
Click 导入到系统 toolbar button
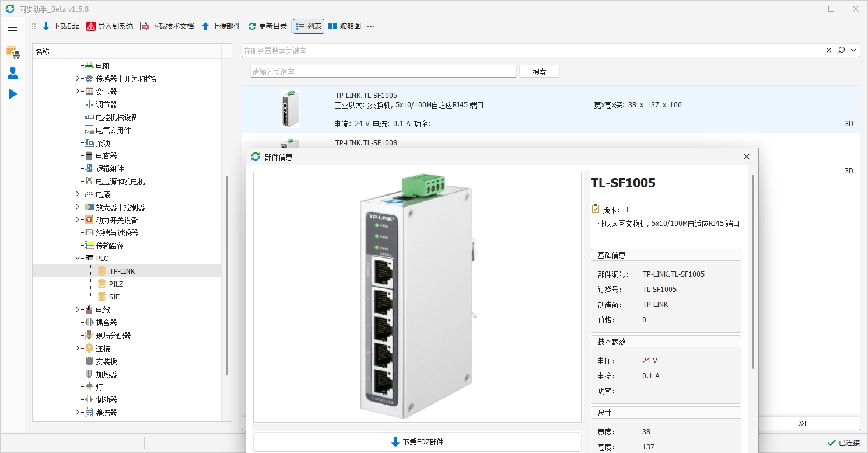(110, 26)
